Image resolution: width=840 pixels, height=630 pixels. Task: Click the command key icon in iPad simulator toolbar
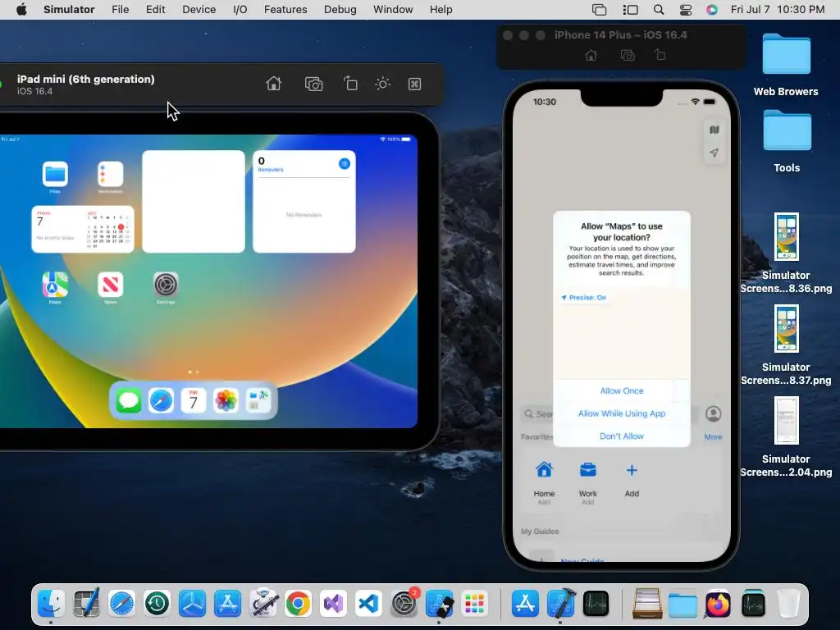[x=414, y=84]
